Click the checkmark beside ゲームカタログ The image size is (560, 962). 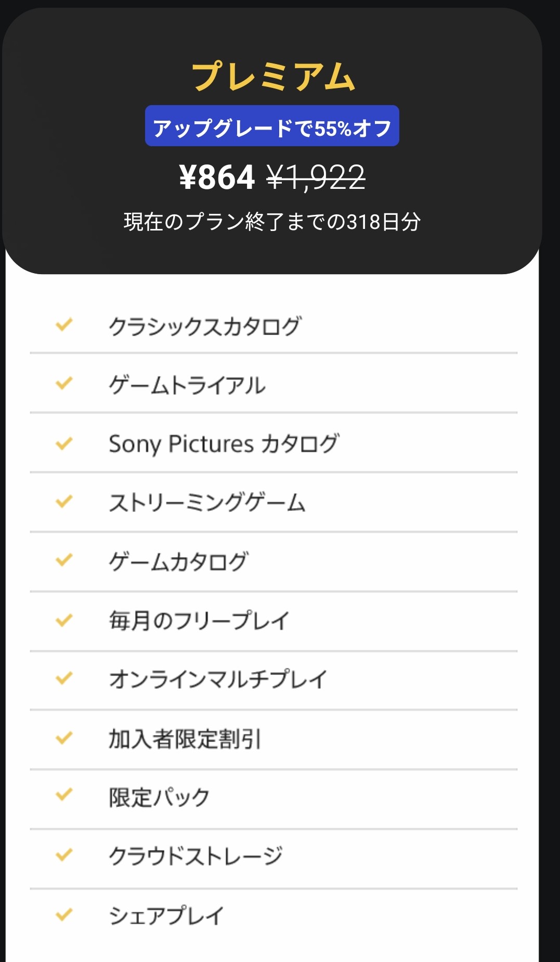tap(64, 560)
